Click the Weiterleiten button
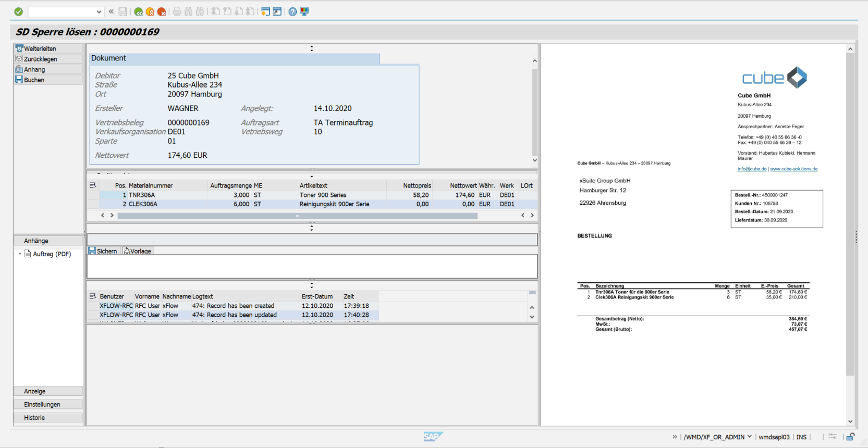The width and height of the screenshot is (868, 448). click(x=48, y=48)
